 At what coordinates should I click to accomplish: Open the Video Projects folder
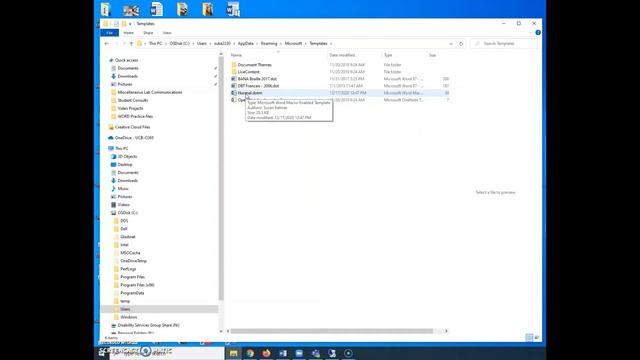[130, 109]
